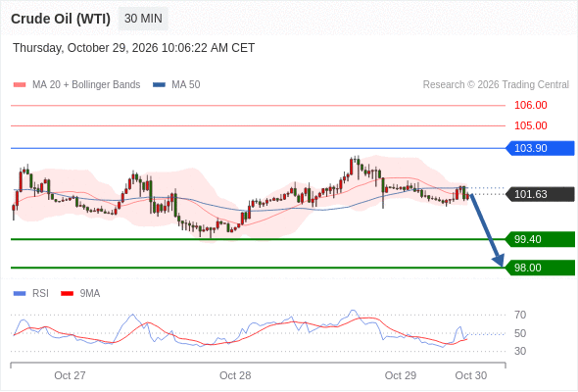Select the MA 50 legend label
This screenshot has width=578, height=392.
186,85
